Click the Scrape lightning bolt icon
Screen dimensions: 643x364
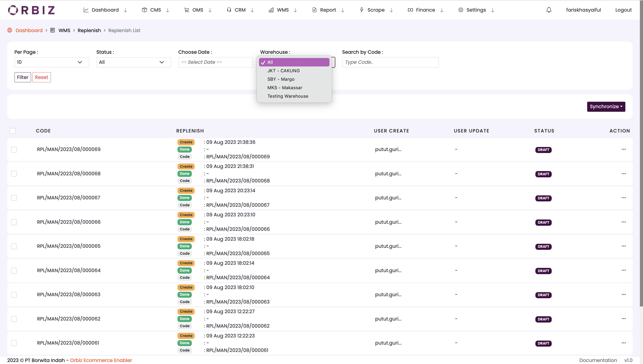click(x=361, y=10)
